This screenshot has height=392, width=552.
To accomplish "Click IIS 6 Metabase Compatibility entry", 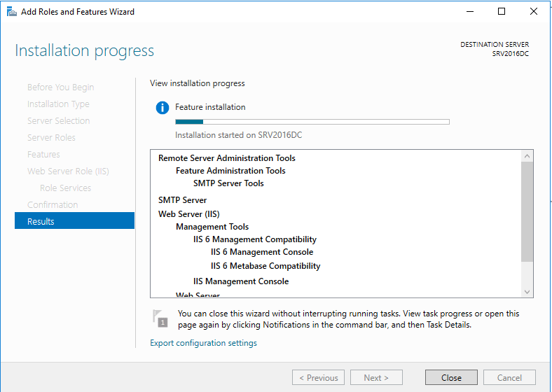I will 265,266.
